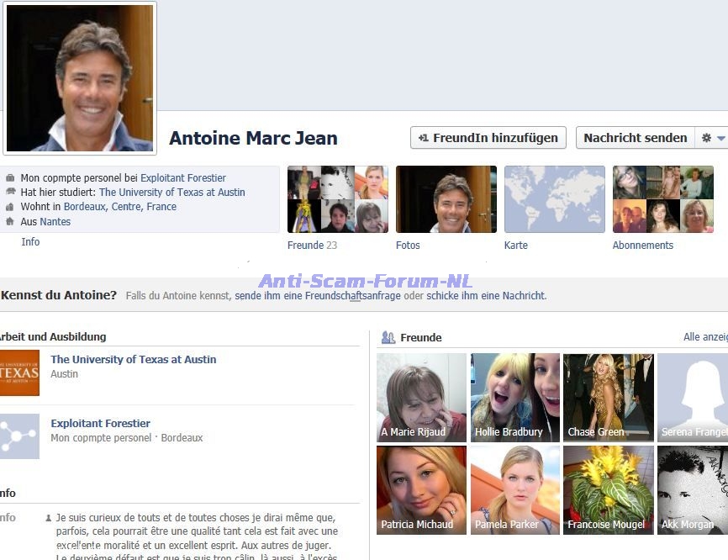Click 'schicke ihm eine Nachricht' link
This screenshot has height=560, width=728.
(x=486, y=296)
